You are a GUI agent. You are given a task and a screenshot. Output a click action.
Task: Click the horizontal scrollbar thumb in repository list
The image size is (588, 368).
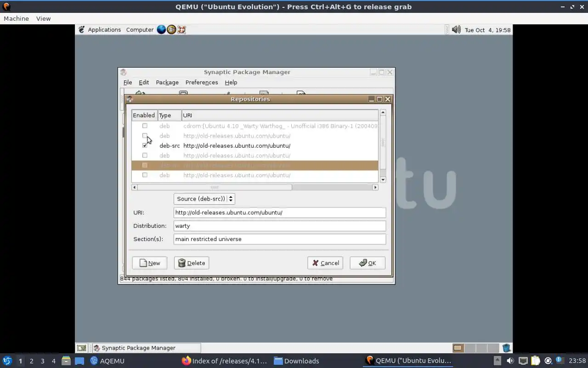tap(215, 187)
